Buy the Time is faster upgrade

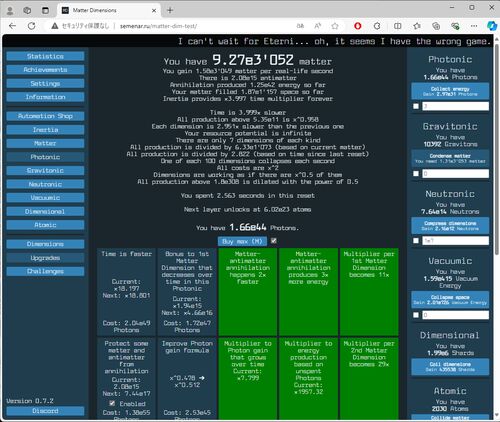(126, 292)
